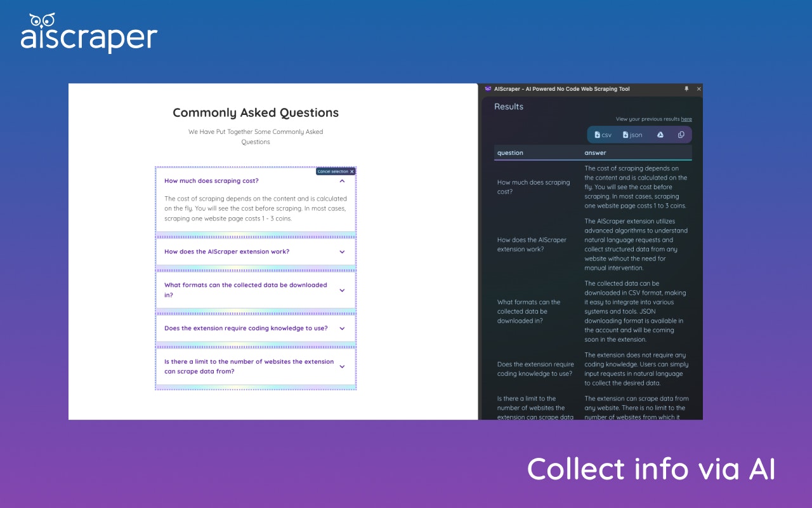Click answer cell 'The extension can scrape data from'
This screenshot has height=508, width=812.
(x=636, y=408)
